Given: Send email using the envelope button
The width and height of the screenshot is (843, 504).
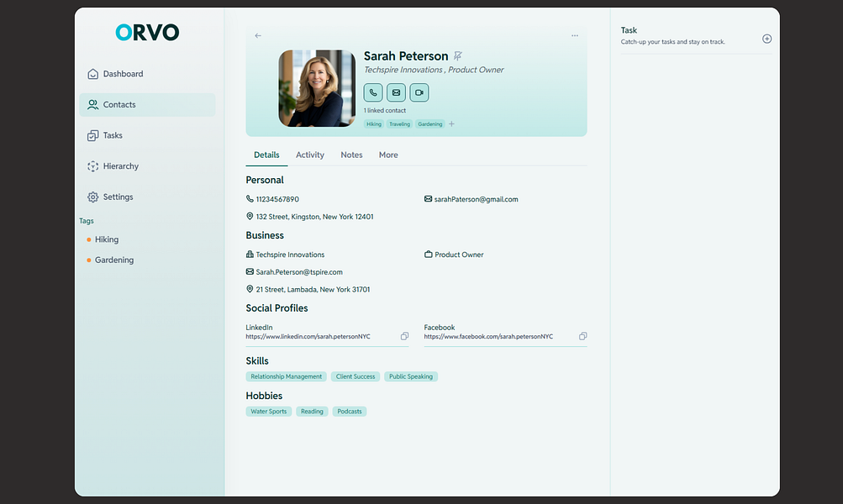Looking at the screenshot, I should pyautogui.click(x=396, y=92).
